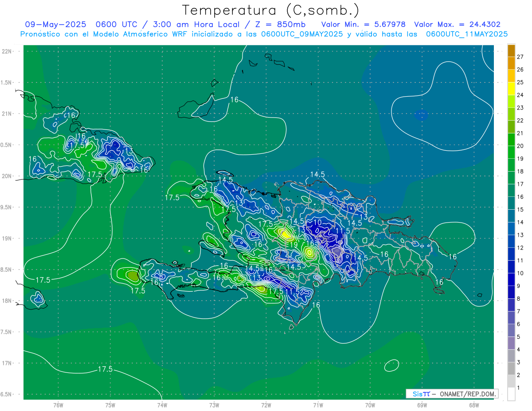Click the '75W' longitude axis label

110,405
